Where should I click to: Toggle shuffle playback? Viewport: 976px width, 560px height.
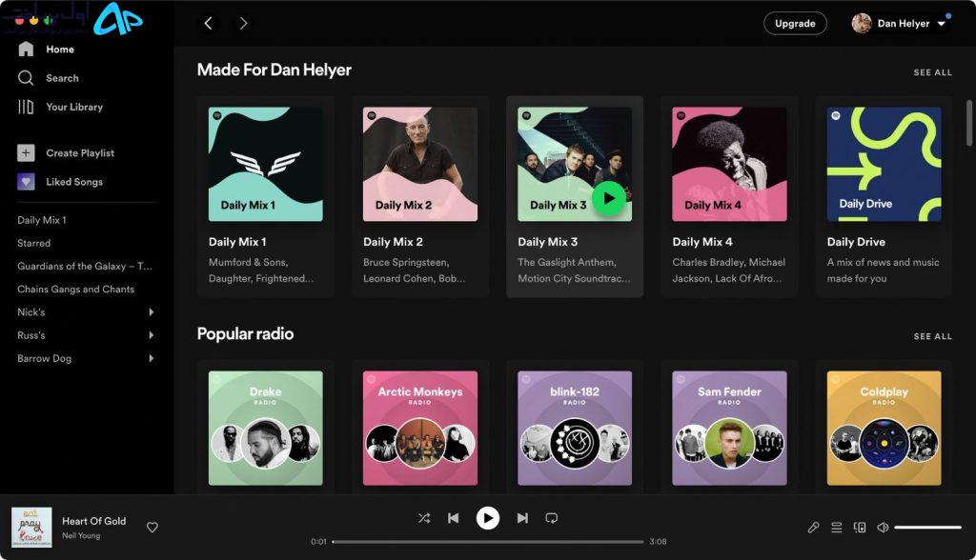[424, 518]
